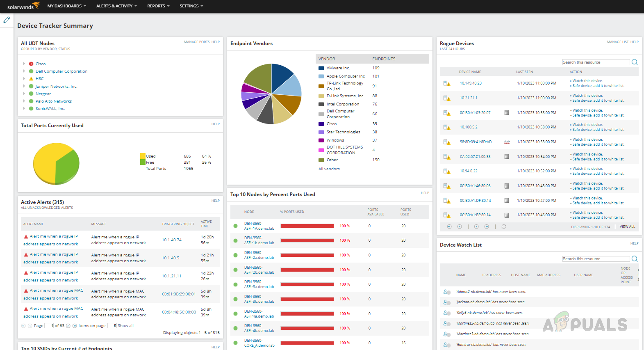Viewport: 644px width, 350px height.
Task: Click the Device Watch List search field
Action: tap(596, 259)
